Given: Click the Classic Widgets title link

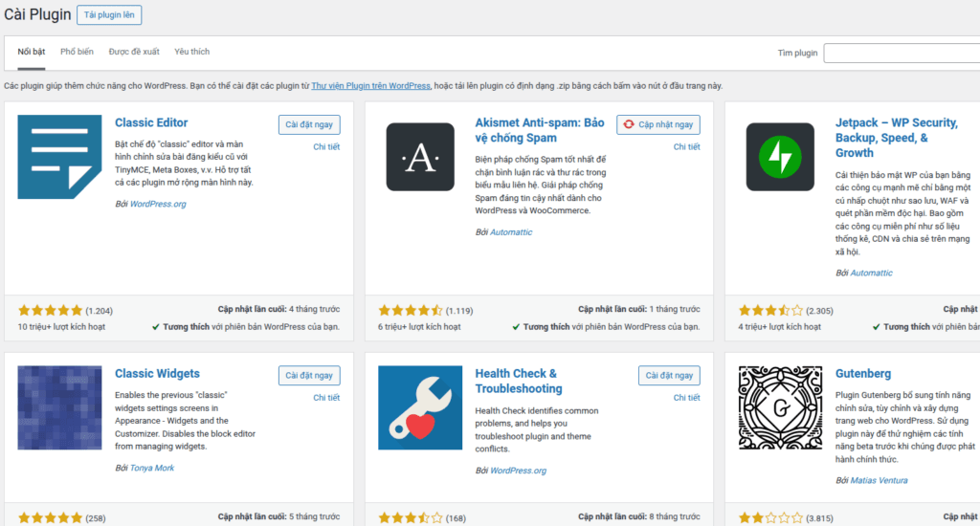Looking at the screenshot, I should click(158, 374).
